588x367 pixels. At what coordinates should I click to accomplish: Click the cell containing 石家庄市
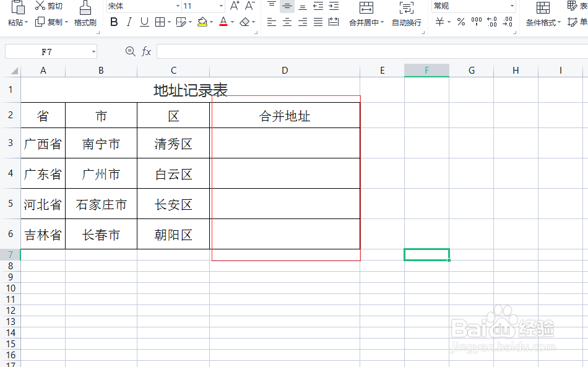(102, 204)
